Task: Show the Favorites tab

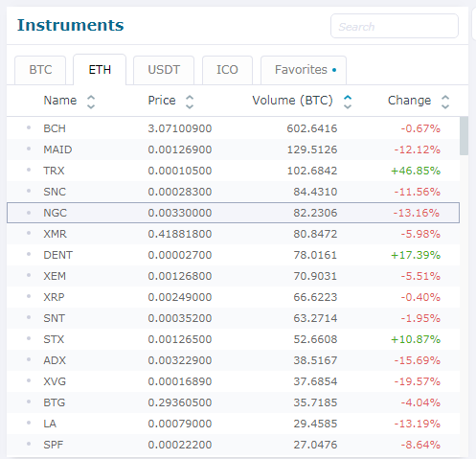Action: coord(304,70)
